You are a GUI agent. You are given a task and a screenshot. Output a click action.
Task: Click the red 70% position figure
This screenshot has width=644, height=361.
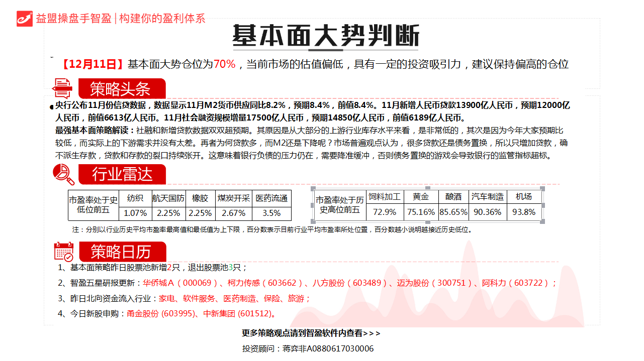(225, 64)
